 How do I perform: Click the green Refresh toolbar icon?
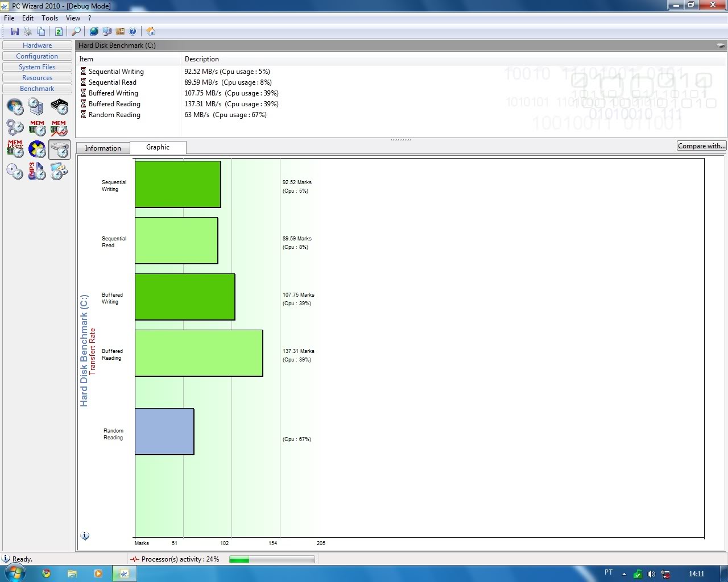pos(59,31)
